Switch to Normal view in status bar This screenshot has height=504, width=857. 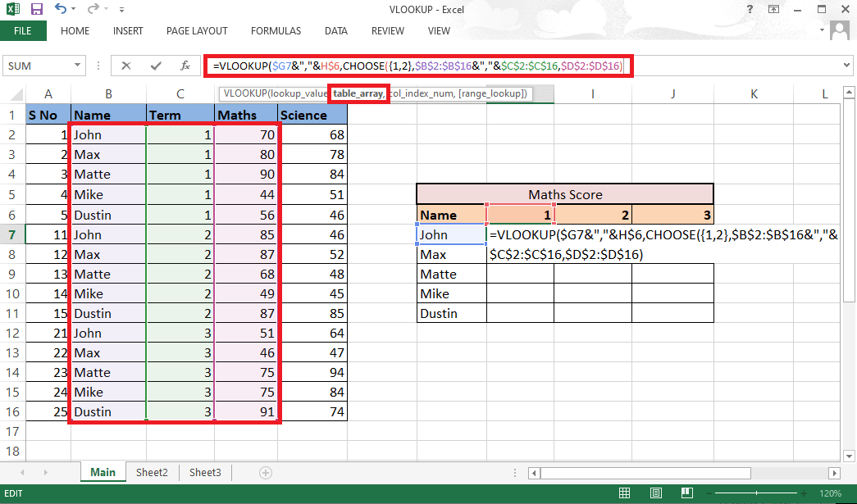pos(625,494)
